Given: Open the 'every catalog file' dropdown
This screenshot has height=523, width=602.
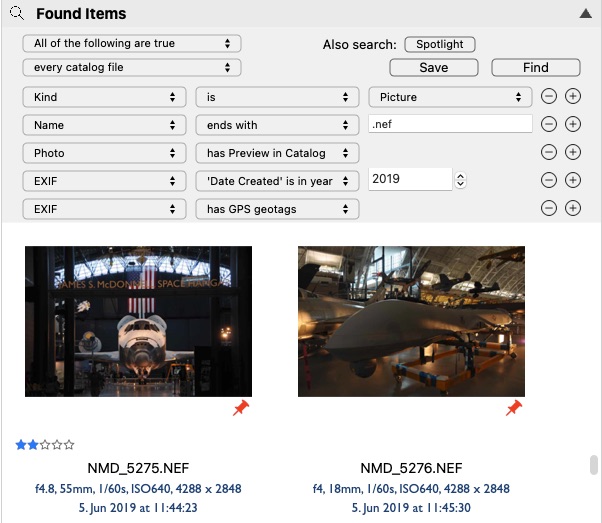Looking at the screenshot, I should (x=132, y=68).
